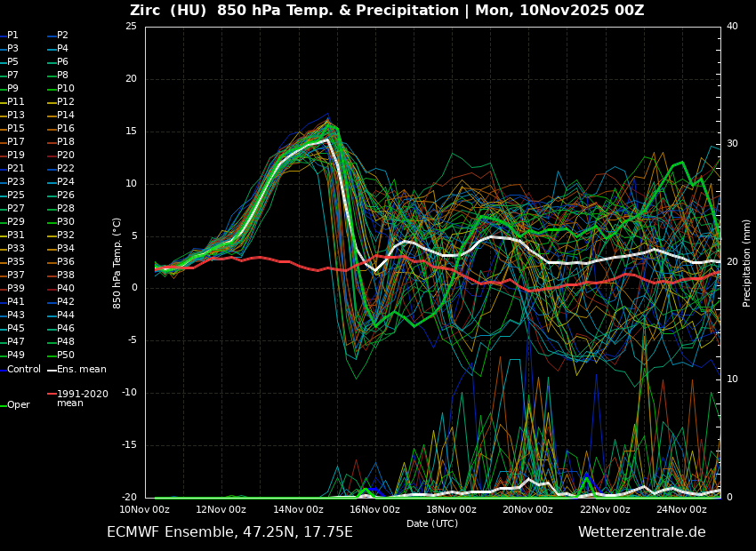Click the 10Nov 00z date tick label
The width and height of the screenshot is (756, 551).
pyautogui.click(x=144, y=509)
